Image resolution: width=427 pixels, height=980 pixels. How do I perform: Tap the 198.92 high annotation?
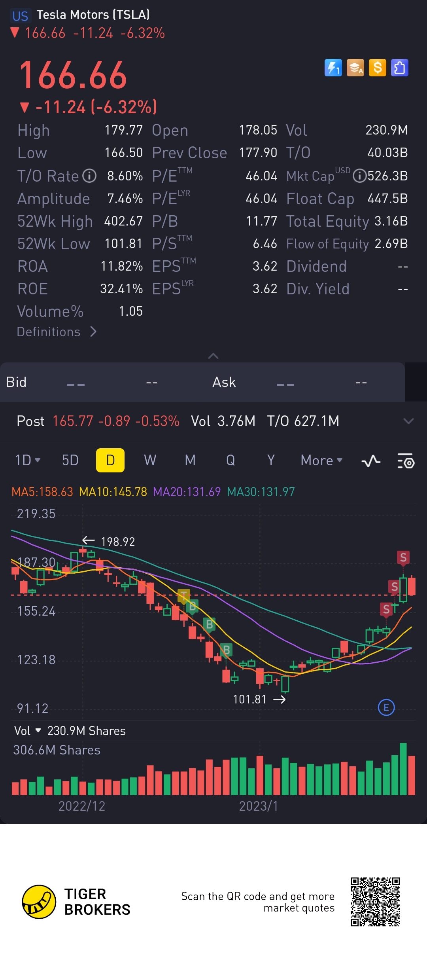coord(118,542)
